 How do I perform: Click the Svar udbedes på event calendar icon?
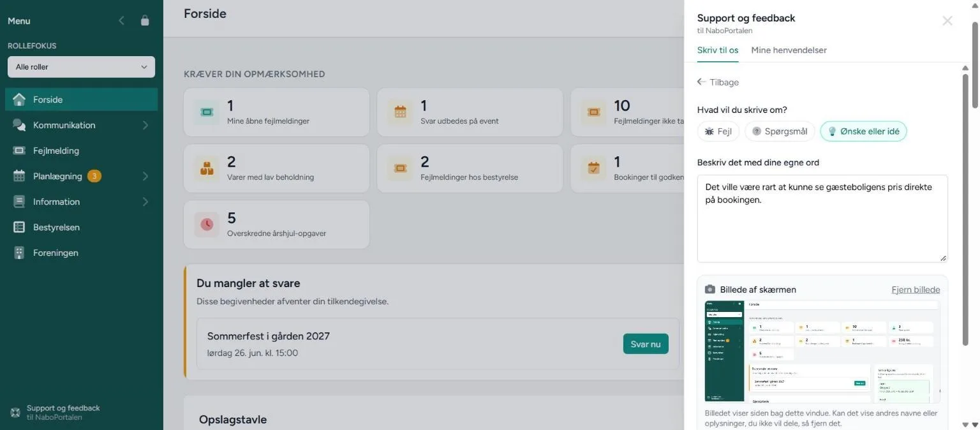pos(400,112)
